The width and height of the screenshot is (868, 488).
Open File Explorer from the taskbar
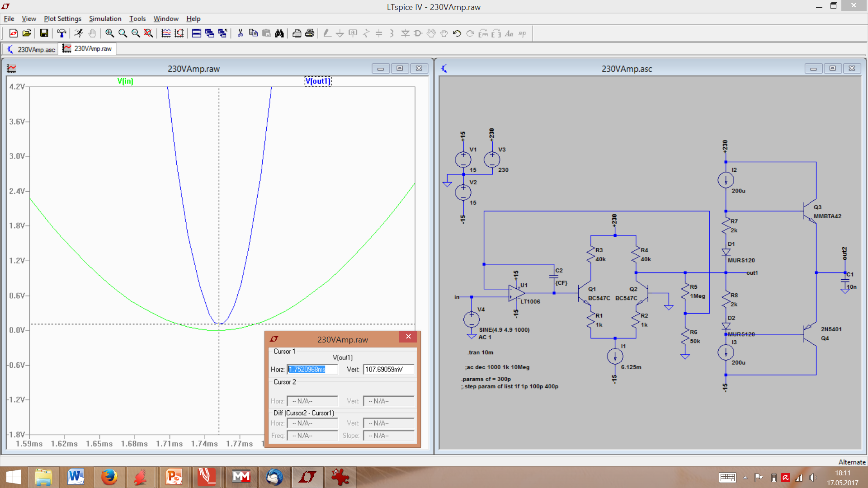point(43,477)
